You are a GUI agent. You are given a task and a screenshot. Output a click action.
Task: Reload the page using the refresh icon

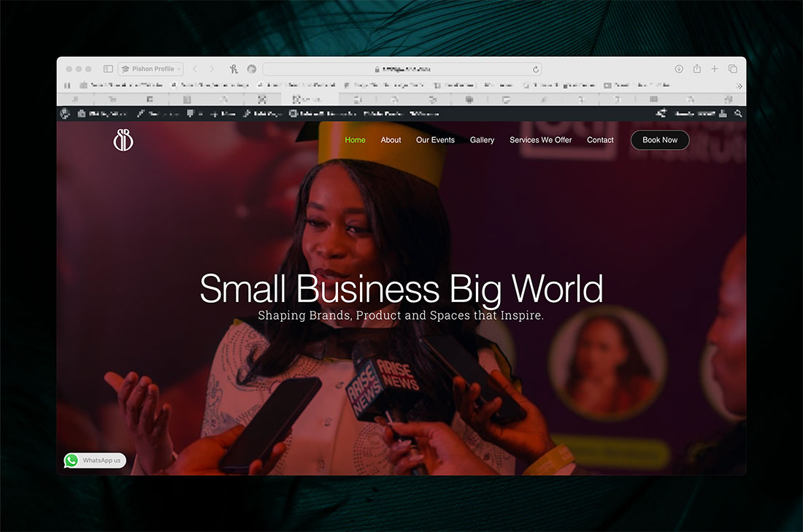[536, 69]
